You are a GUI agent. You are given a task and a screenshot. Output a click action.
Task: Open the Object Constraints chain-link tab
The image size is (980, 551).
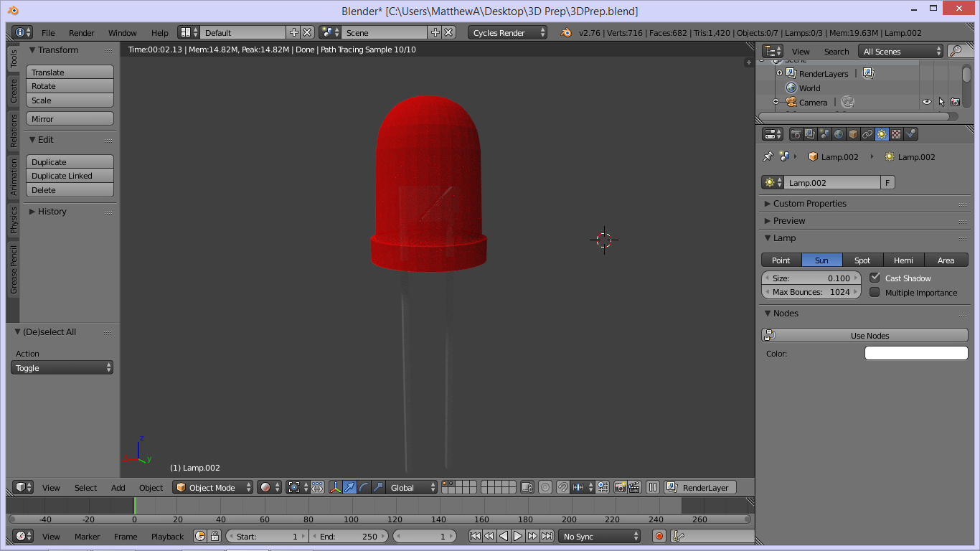867,134
